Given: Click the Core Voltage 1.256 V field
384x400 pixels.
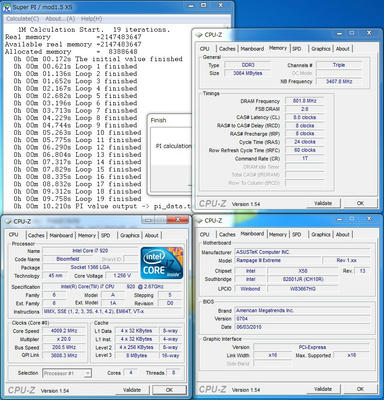Looking at the screenshot, I should pyautogui.click(x=122, y=276).
